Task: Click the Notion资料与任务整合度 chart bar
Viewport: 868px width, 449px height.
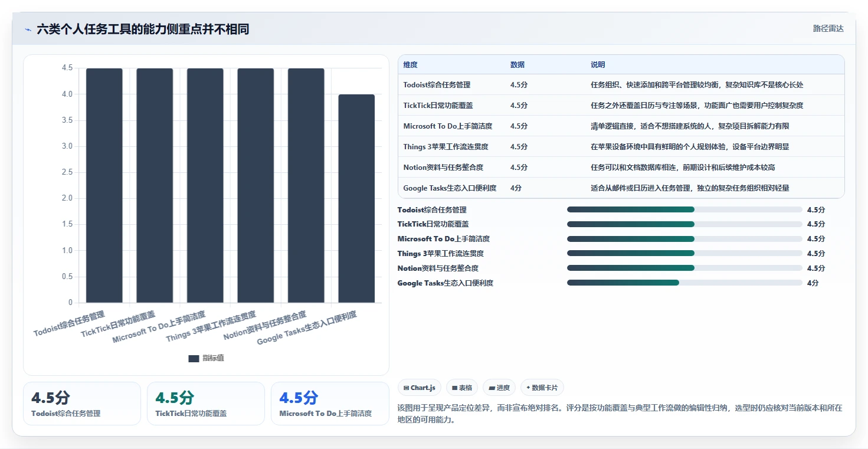Action: pos(306,185)
